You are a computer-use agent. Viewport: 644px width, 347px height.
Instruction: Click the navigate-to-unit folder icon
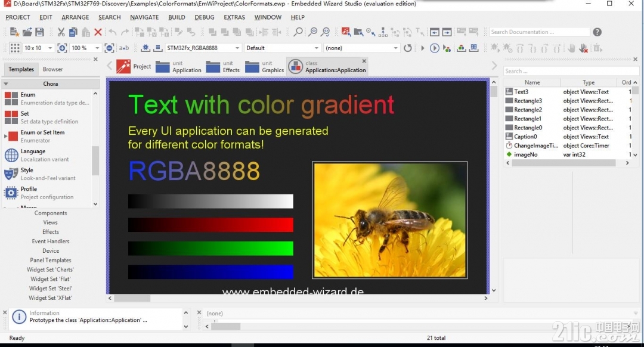358,32
